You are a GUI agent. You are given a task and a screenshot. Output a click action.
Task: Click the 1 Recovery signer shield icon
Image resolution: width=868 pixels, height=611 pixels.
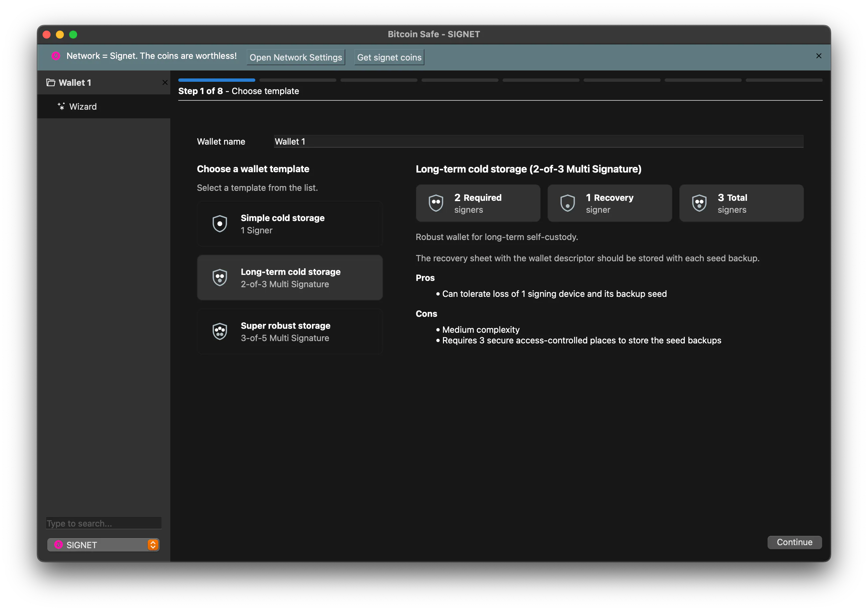click(x=567, y=203)
